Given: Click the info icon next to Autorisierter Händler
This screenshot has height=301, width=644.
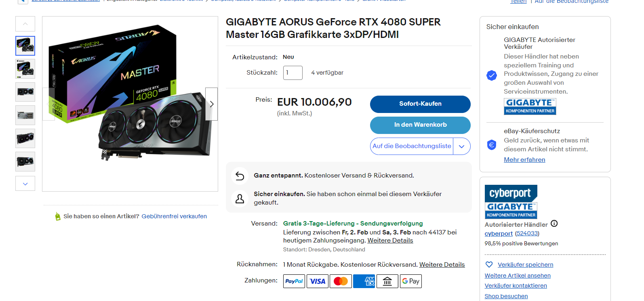Looking at the screenshot, I should [x=554, y=224].
